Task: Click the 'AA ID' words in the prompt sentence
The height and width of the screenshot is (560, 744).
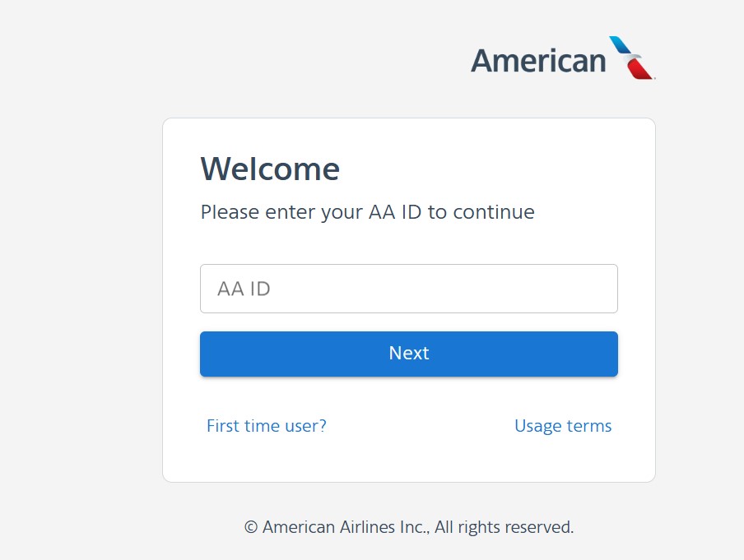Action: click(x=395, y=212)
